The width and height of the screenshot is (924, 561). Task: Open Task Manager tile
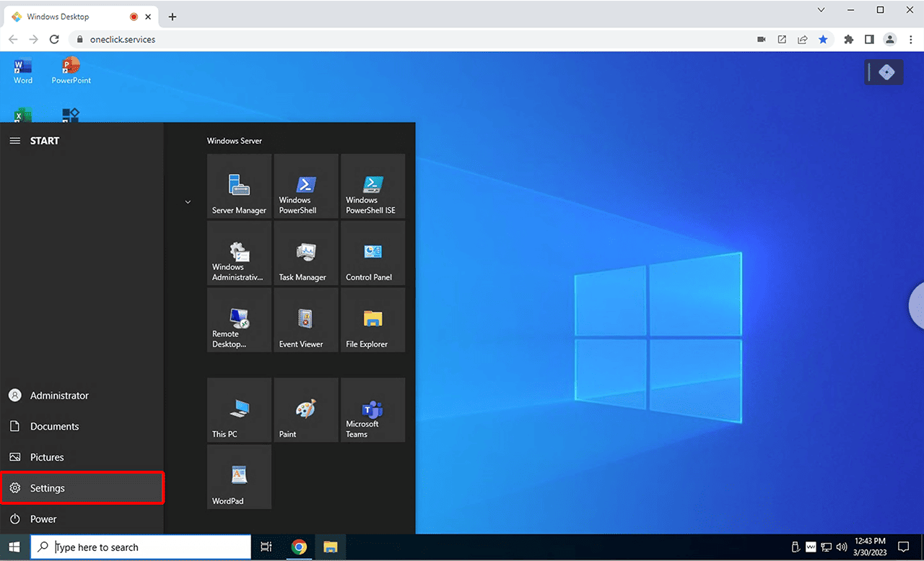coord(306,253)
